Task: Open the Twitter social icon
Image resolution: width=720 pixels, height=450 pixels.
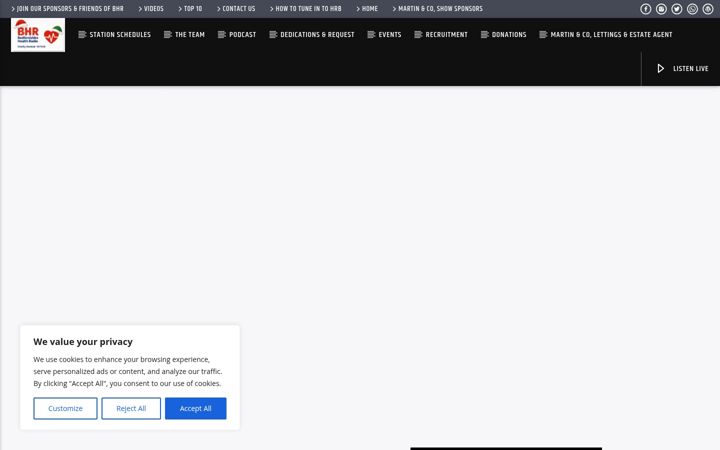Action: (x=677, y=9)
